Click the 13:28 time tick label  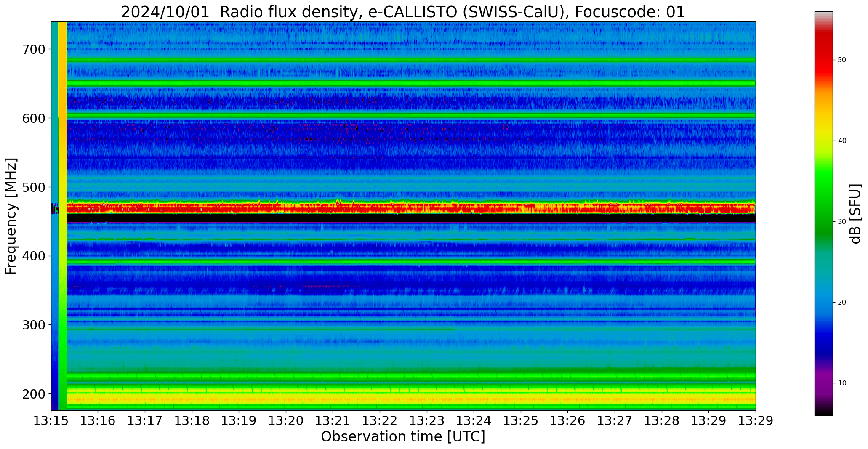coord(662,421)
